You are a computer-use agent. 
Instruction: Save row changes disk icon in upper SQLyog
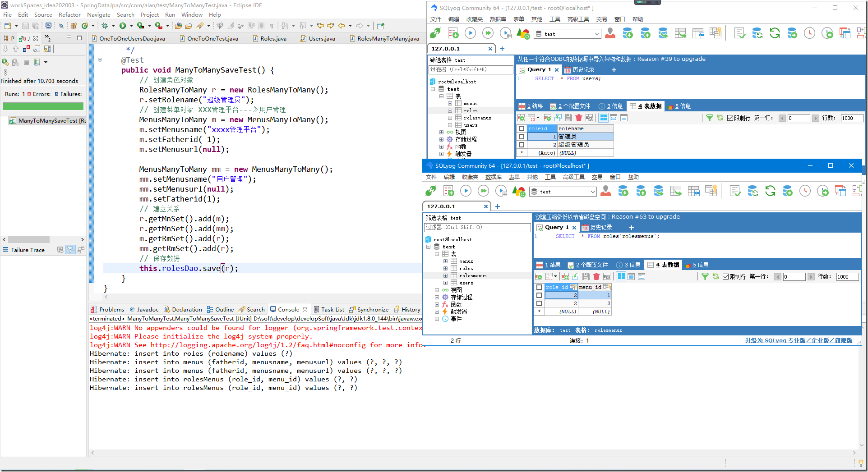pos(568,118)
